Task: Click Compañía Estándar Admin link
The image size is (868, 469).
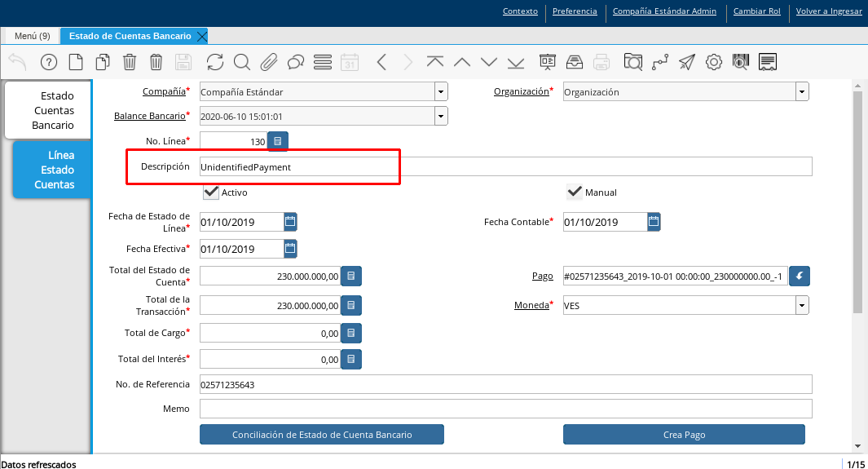Action: tap(664, 11)
